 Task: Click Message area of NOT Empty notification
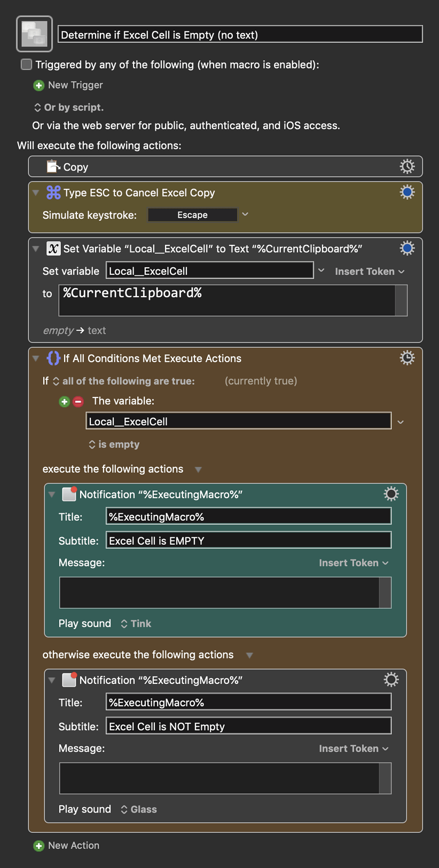tap(219, 778)
